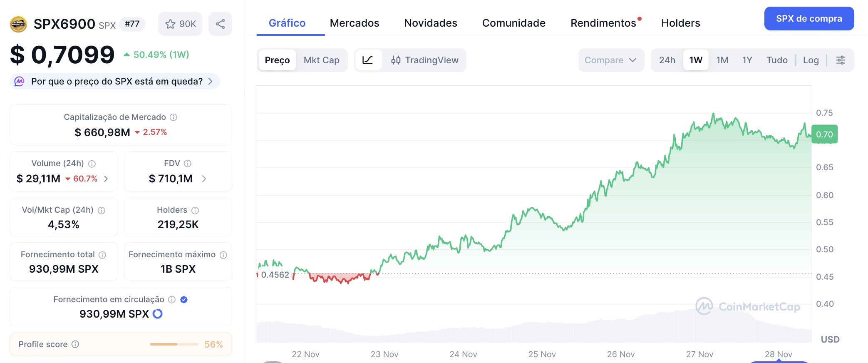Viewport: 868px width, 363px height.
Task: Select the line chart type icon
Action: 368,60
